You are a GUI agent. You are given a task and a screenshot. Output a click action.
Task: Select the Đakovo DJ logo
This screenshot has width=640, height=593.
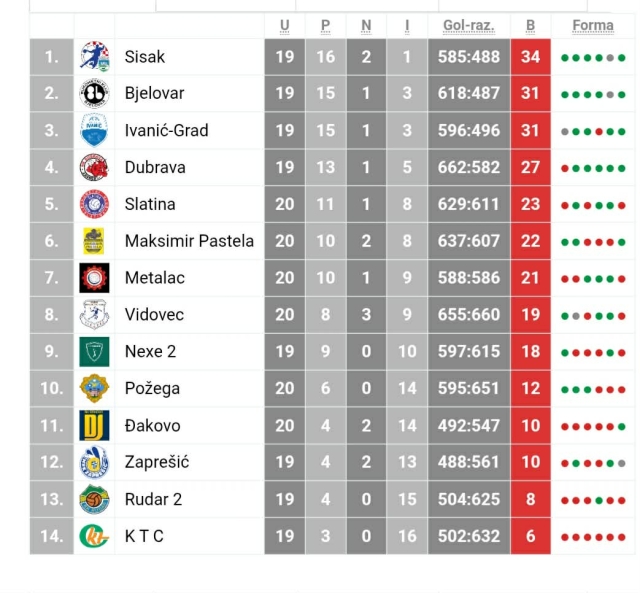point(94,425)
